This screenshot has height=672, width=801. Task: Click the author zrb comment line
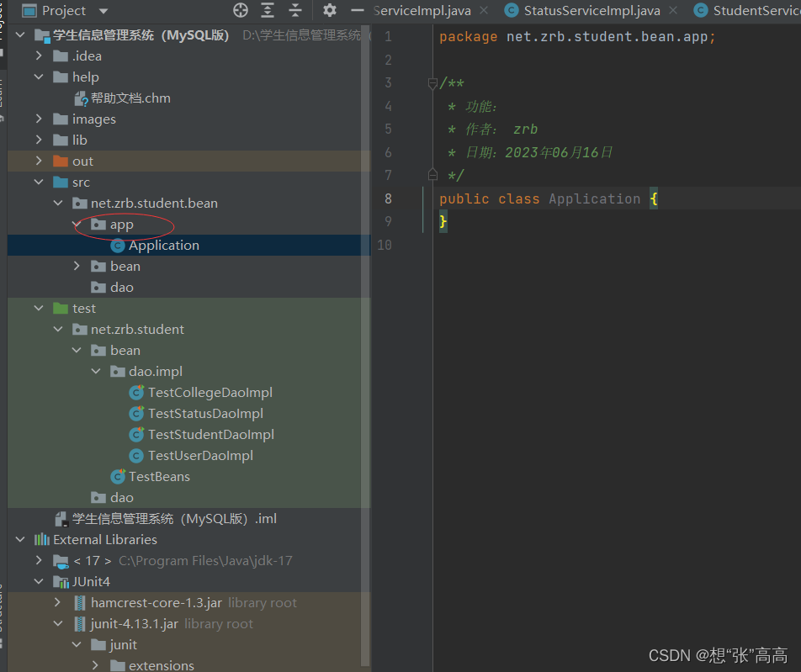492,130
